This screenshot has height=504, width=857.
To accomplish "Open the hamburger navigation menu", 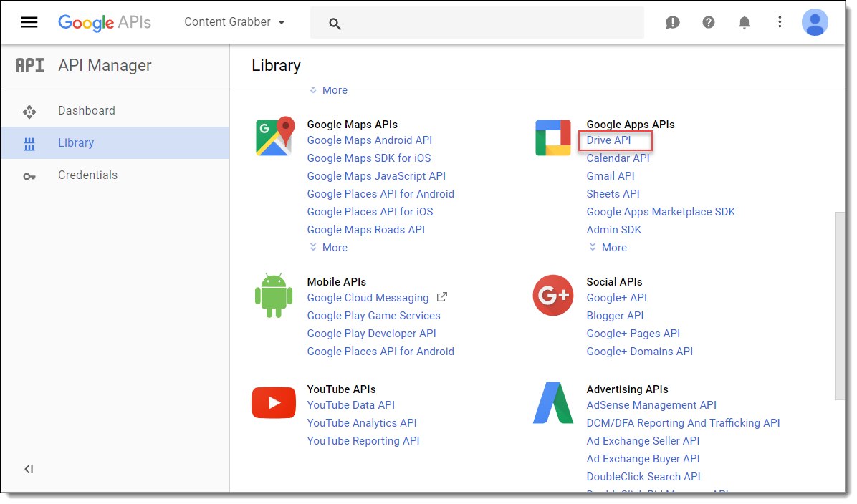I will [29, 22].
